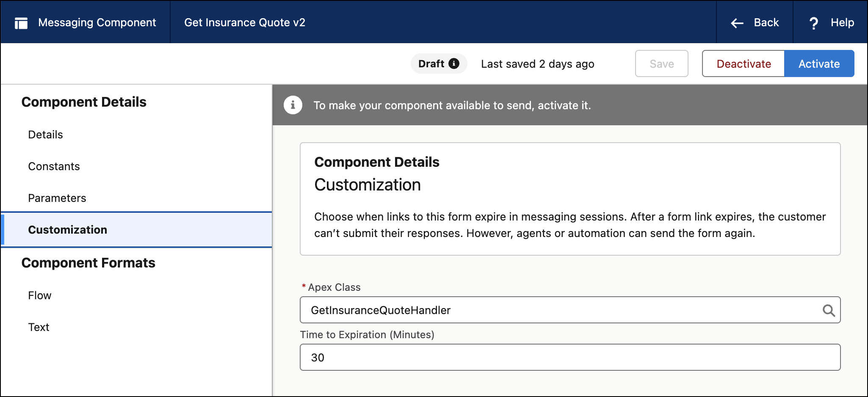Image resolution: width=868 pixels, height=397 pixels.
Task: Click the Component Details sidebar heading
Action: point(84,102)
